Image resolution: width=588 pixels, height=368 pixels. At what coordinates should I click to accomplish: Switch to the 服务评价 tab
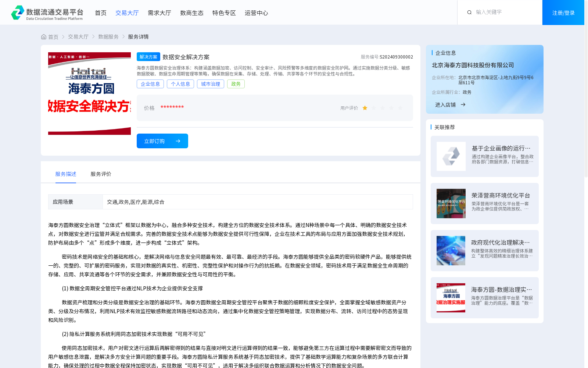101,174
